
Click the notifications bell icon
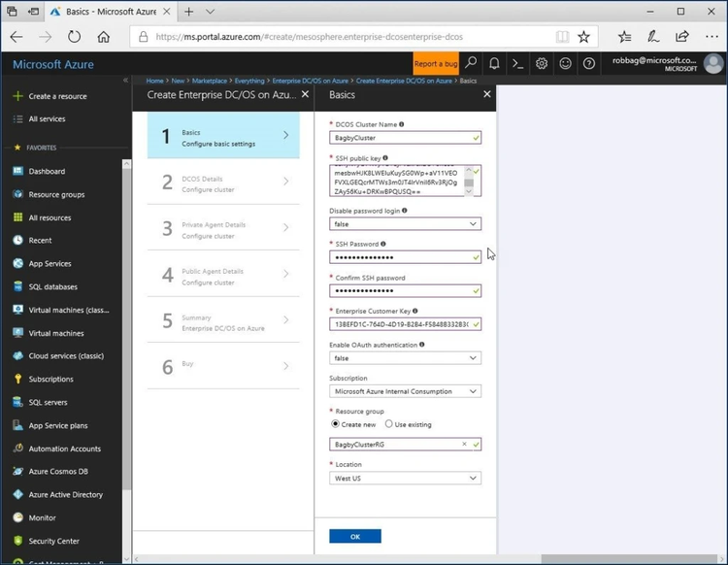[494, 64]
